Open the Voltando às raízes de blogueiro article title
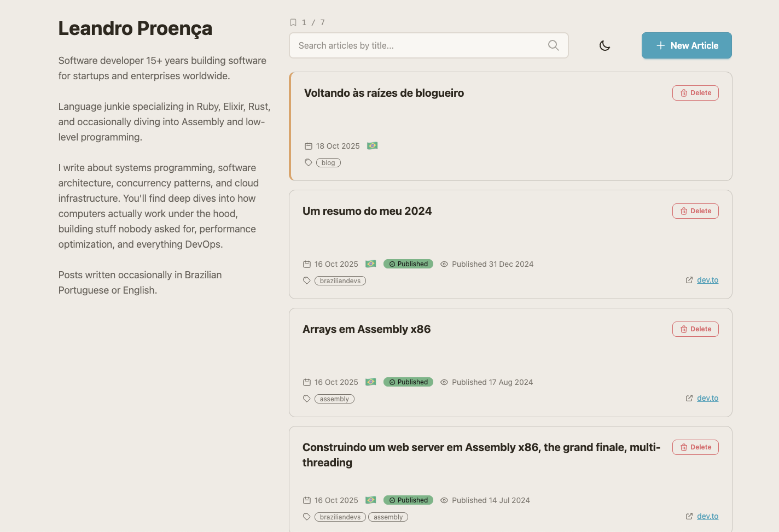 (x=383, y=93)
